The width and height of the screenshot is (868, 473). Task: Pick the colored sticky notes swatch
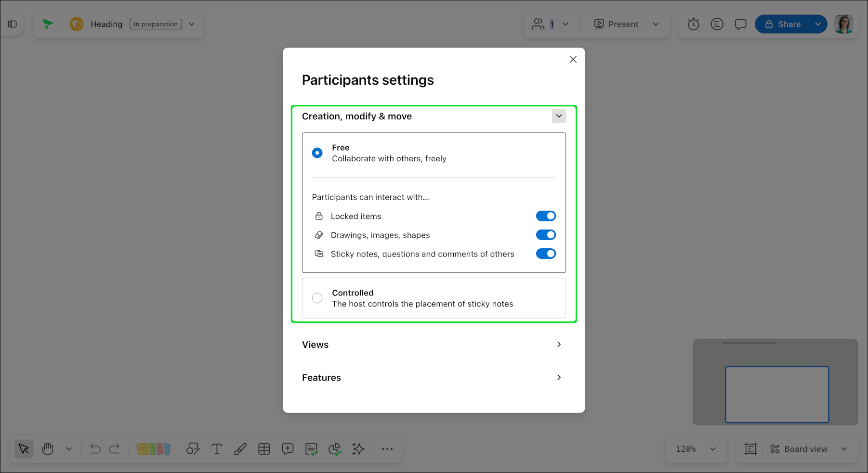(x=154, y=449)
